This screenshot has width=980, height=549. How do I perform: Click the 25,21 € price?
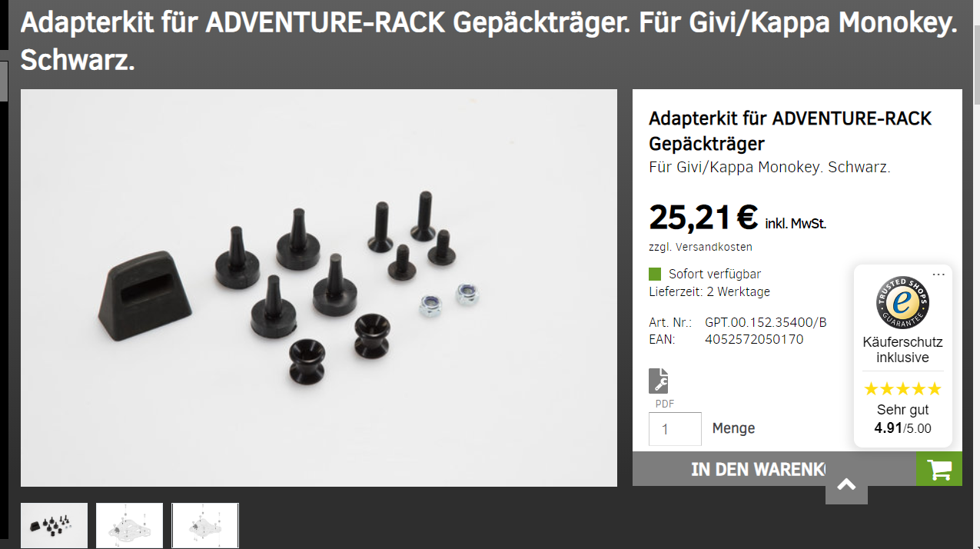tap(703, 218)
